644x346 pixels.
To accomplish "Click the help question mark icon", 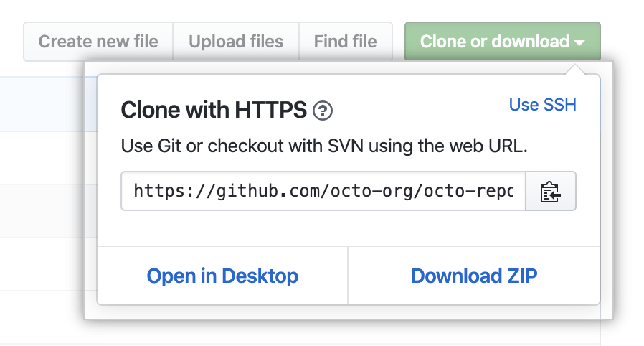I will click(x=323, y=111).
